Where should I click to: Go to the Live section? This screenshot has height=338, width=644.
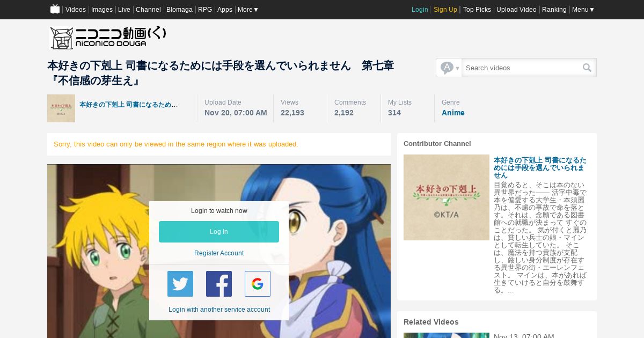click(124, 10)
